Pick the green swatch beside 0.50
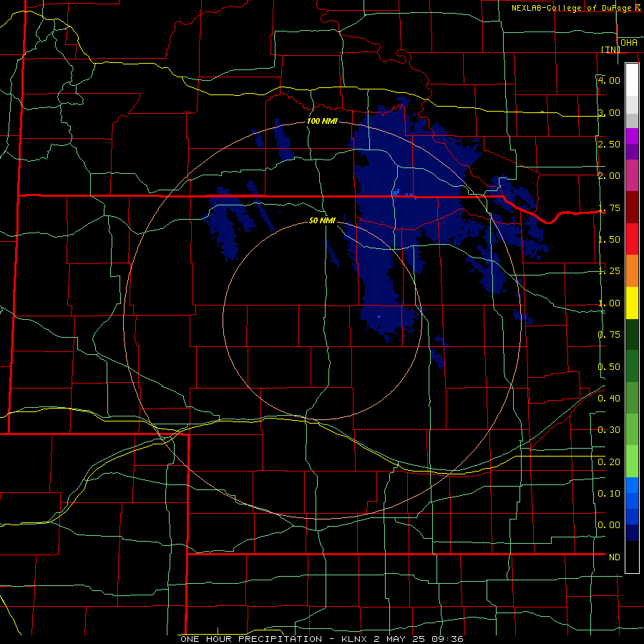Image resolution: width=644 pixels, height=644 pixels. [632, 366]
